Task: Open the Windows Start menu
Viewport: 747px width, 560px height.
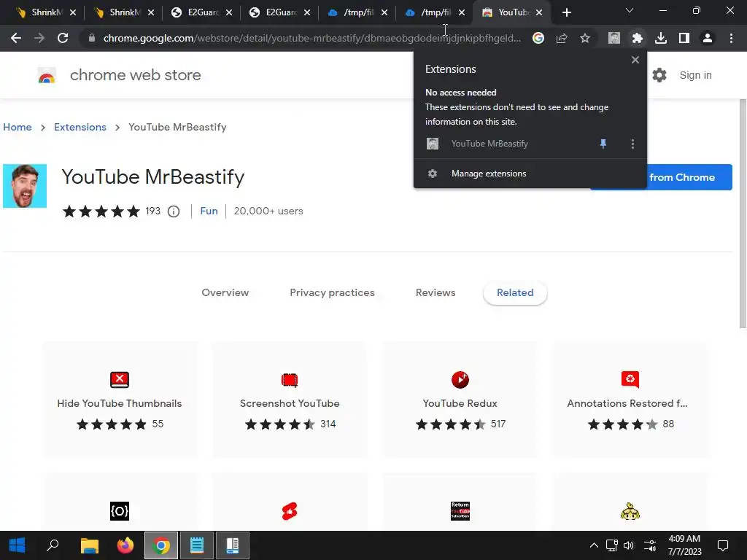Action: (x=18, y=545)
